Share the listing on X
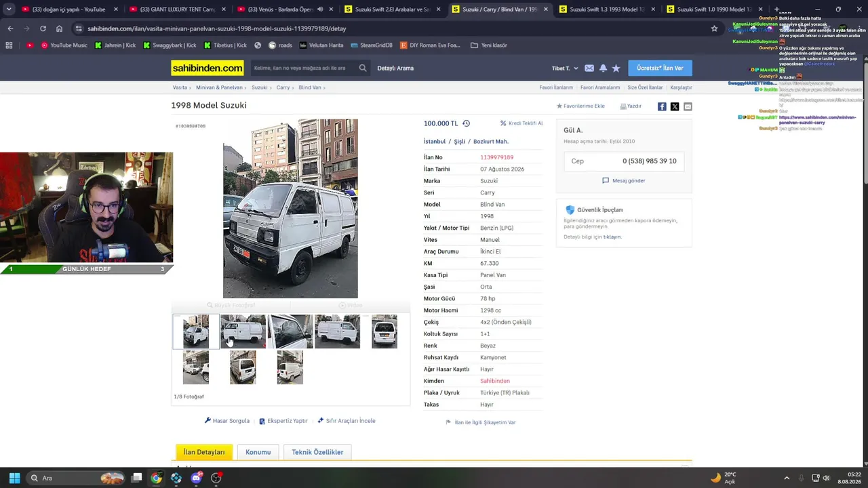 tap(675, 106)
